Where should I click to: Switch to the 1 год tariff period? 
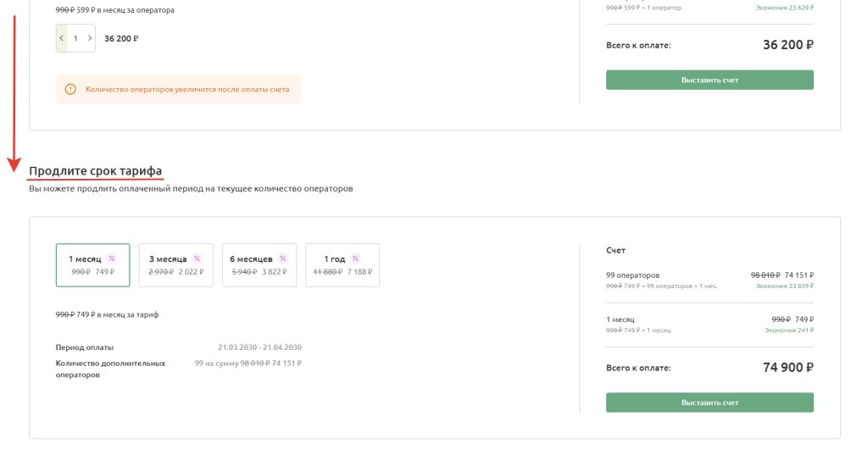point(342,265)
